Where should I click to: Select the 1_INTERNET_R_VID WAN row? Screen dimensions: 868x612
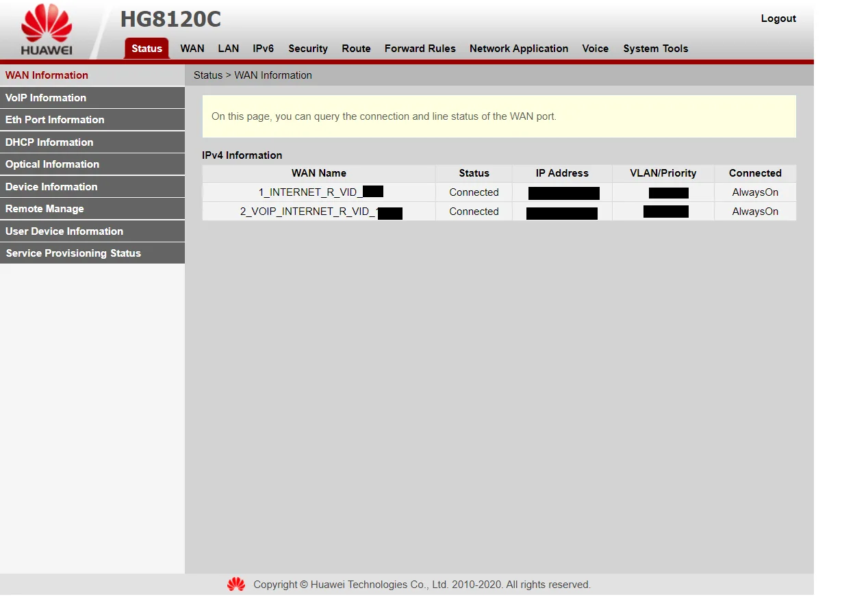pos(318,192)
